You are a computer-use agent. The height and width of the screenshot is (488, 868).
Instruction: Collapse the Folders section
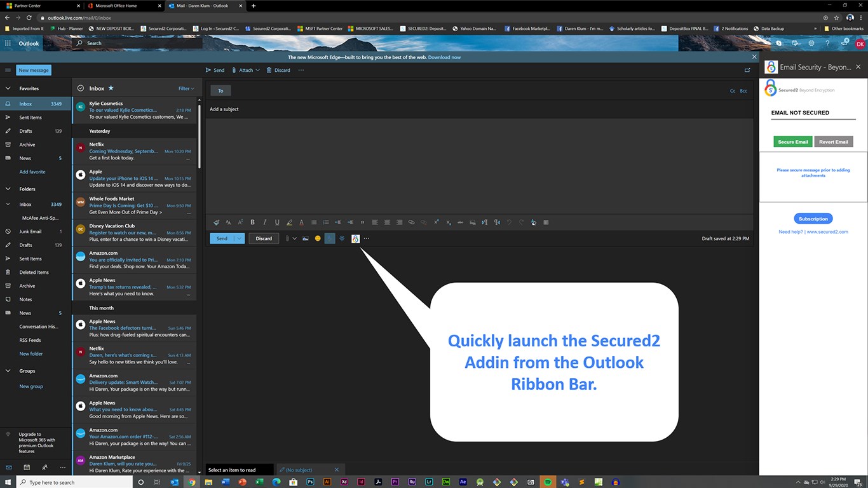coord(8,189)
